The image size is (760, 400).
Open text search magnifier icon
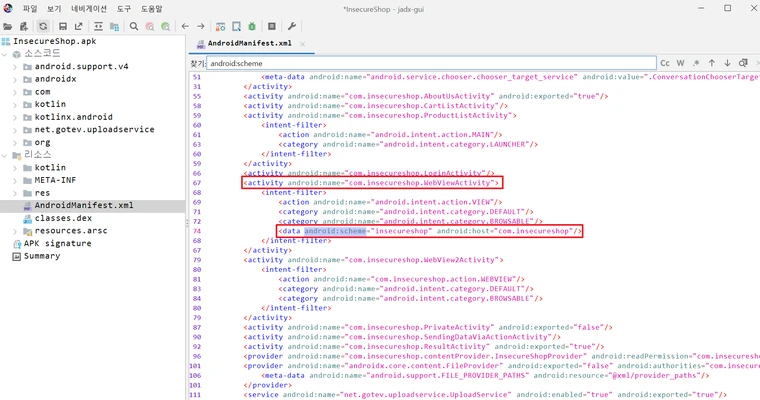(134, 27)
